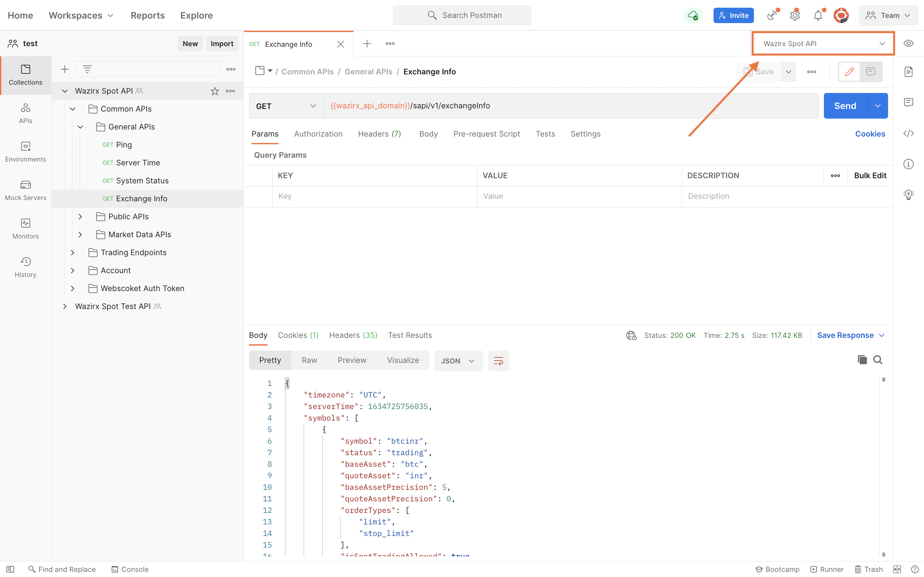Star the Wazirx Spot API collection

point(215,91)
